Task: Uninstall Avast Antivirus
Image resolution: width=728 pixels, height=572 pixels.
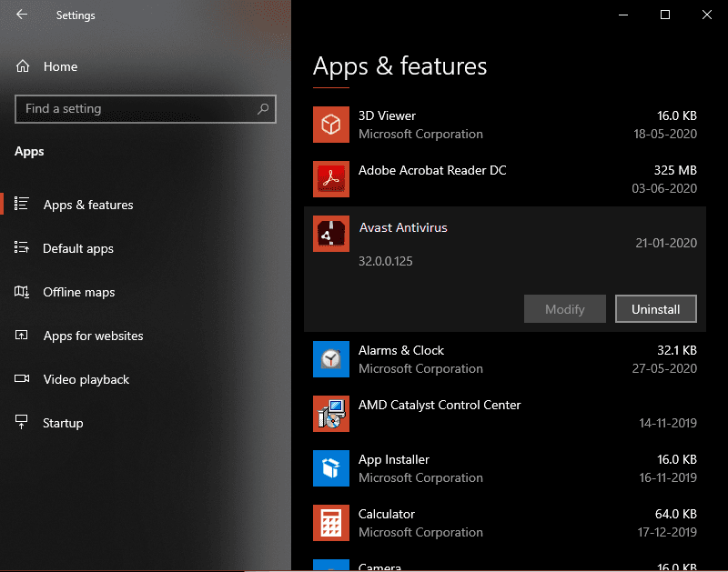Action: (x=655, y=308)
